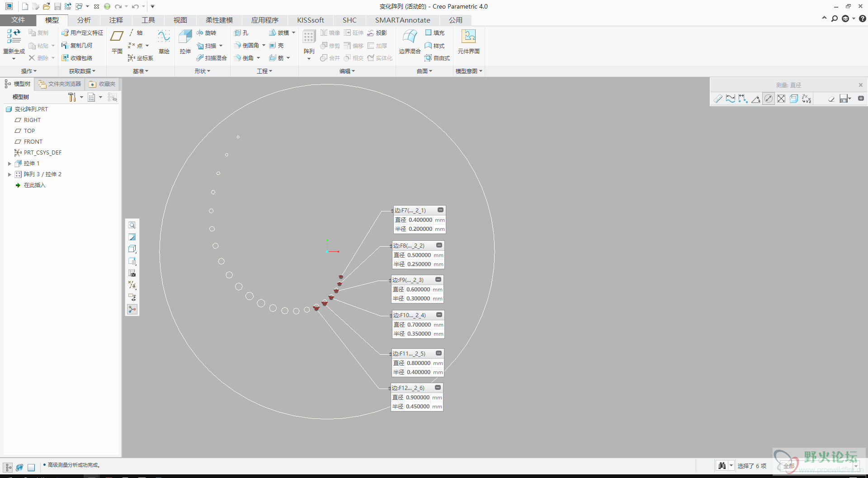The width and height of the screenshot is (868, 478).
Task: Open the selection filter 全部 combo box
Action: (819, 466)
